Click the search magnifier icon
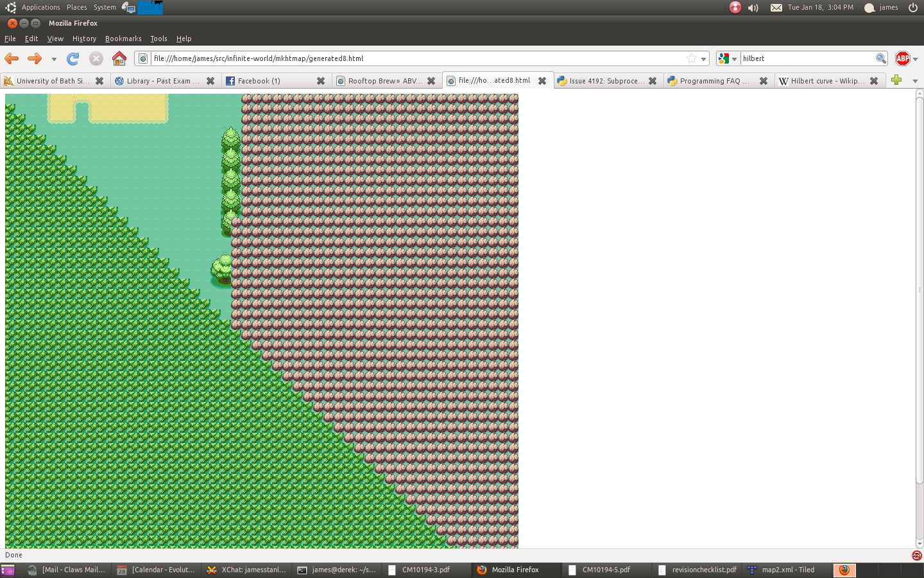The height and width of the screenshot is (578, 924). click(x=880, y=58)
